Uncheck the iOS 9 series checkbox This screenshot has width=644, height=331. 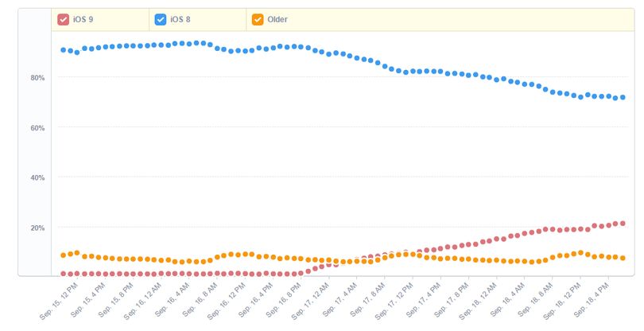(63, 19)
